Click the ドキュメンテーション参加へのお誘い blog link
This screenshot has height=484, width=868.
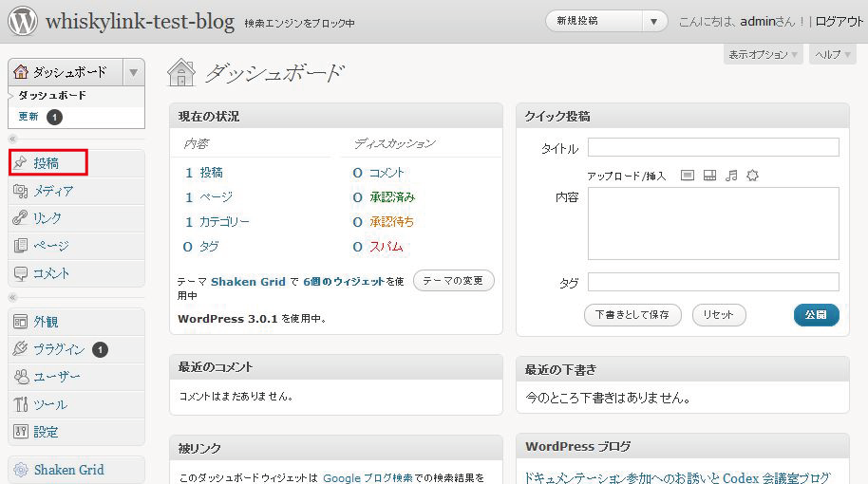pyautogui.click(x=677, y=477)
